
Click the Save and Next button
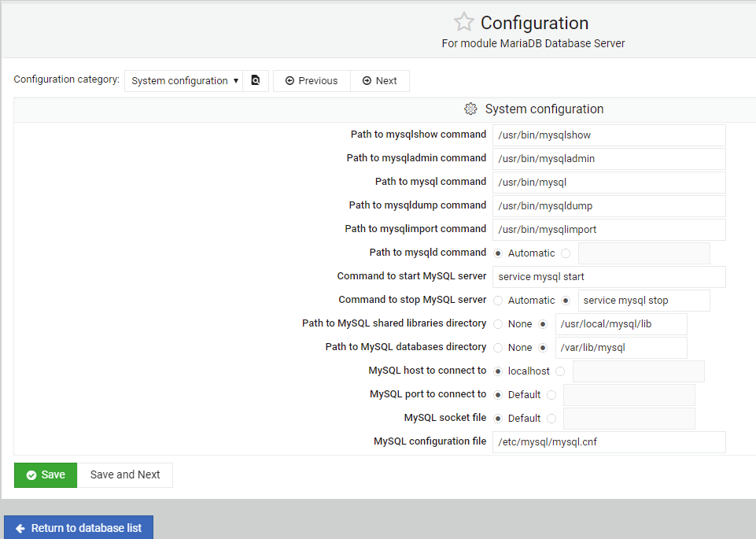click(125, 475)
